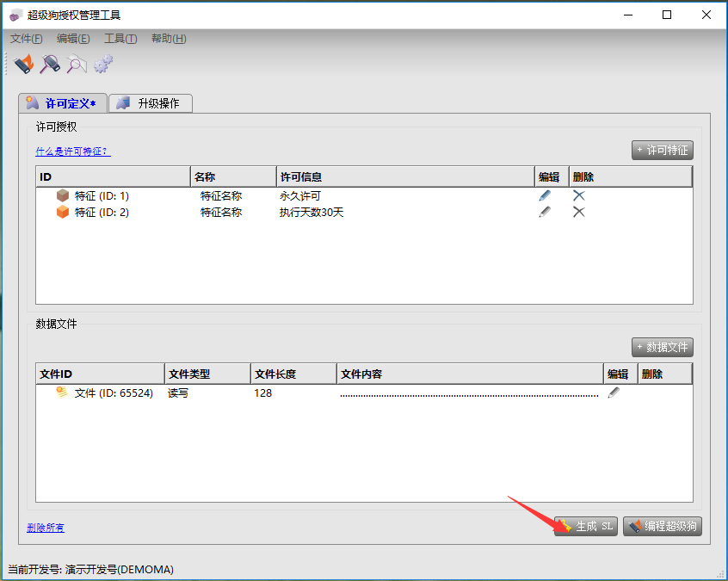
Task: Click the 许可特征 add button
Action: [x=662, y=150]
